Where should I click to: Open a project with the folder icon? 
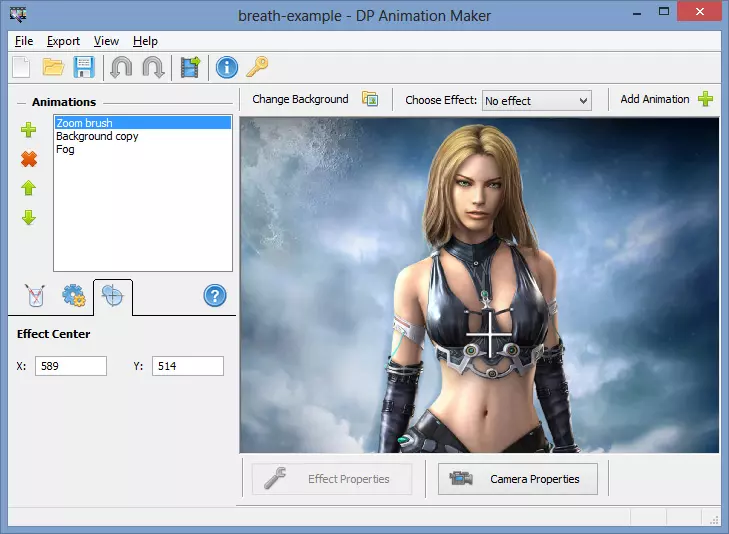(53, 67)
